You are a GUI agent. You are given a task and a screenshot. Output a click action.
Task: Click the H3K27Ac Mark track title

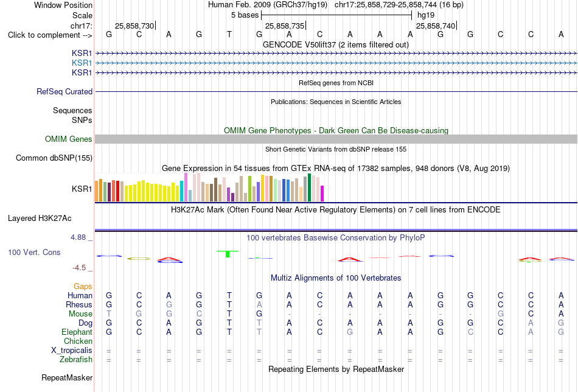pos(336,210)
